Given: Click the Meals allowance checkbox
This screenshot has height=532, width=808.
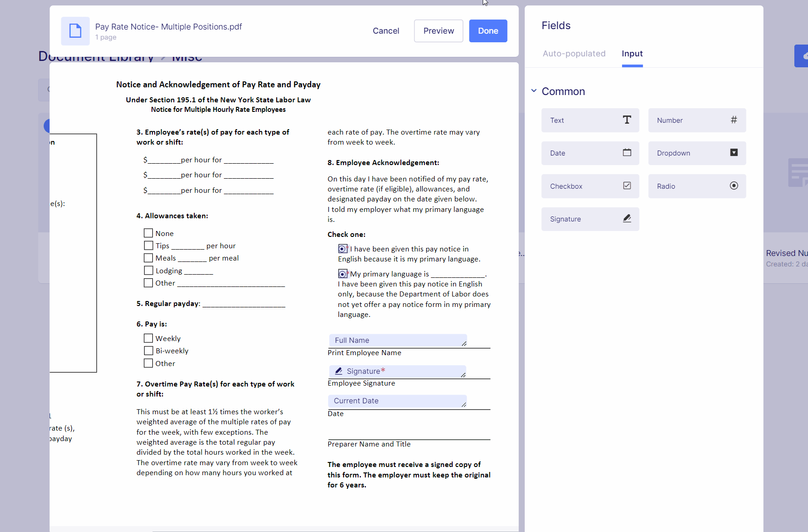Looking at the screenshot, I should (x=148, y=257).
